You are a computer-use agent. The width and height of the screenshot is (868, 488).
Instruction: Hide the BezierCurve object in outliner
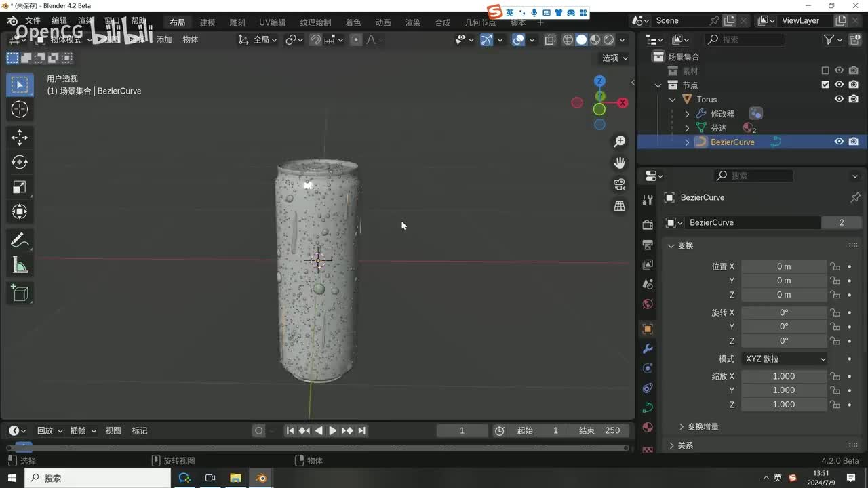point(839,142)
